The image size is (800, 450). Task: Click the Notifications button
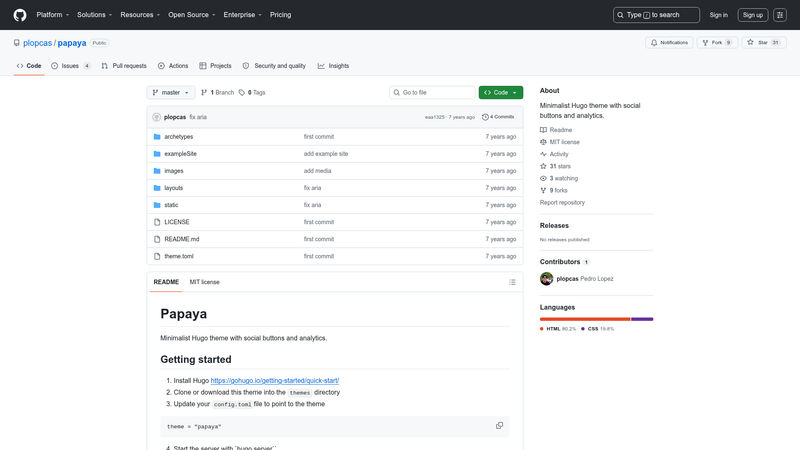pyautogui.click(x=669, y=43)
